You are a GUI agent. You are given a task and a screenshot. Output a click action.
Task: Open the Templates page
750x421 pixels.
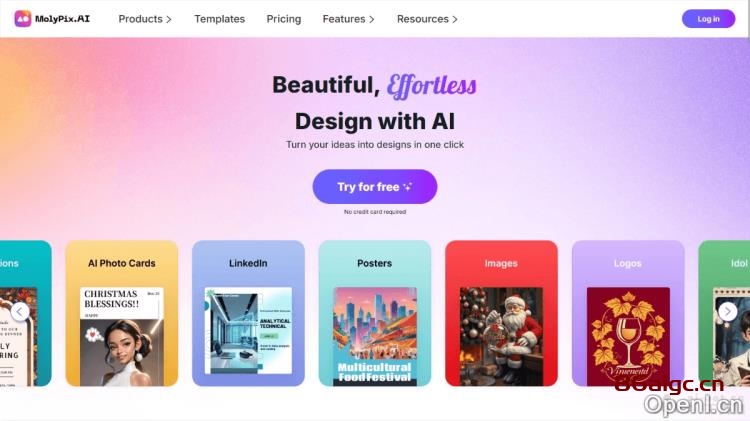pos(220,19)
